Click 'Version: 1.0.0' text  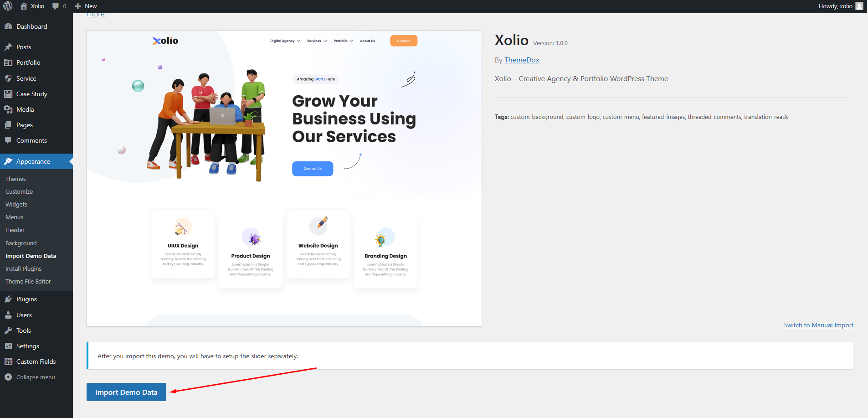pos(550,43)
